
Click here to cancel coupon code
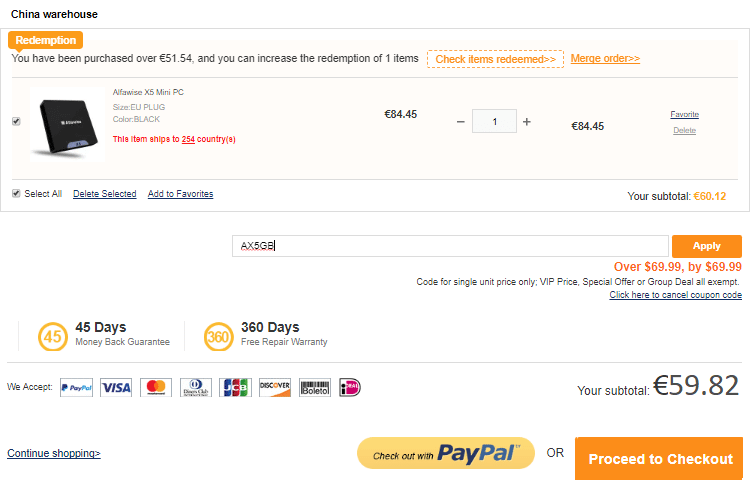[675, 295]
